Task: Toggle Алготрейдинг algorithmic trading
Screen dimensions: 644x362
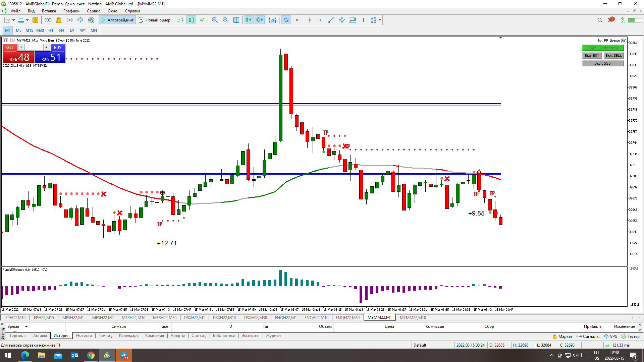Action: point(117,20)
